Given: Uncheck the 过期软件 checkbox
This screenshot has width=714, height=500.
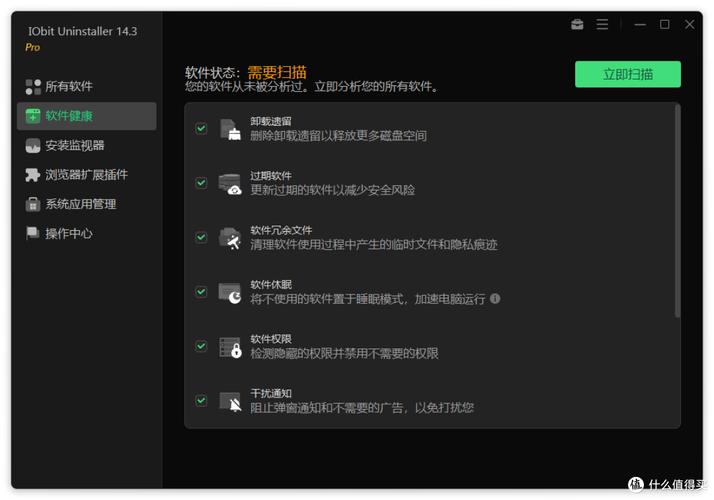Looking at the screenshot, I should [x=201, y=183].
